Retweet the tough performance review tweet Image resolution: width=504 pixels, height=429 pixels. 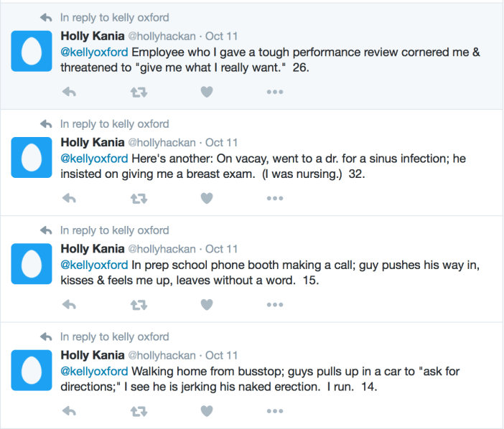point(138,92)
